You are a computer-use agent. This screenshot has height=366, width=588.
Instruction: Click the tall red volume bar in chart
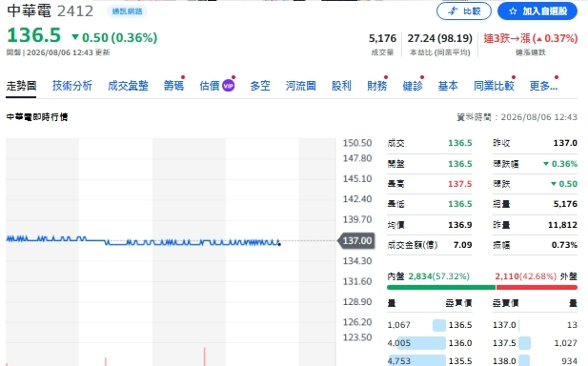(204, 356)
